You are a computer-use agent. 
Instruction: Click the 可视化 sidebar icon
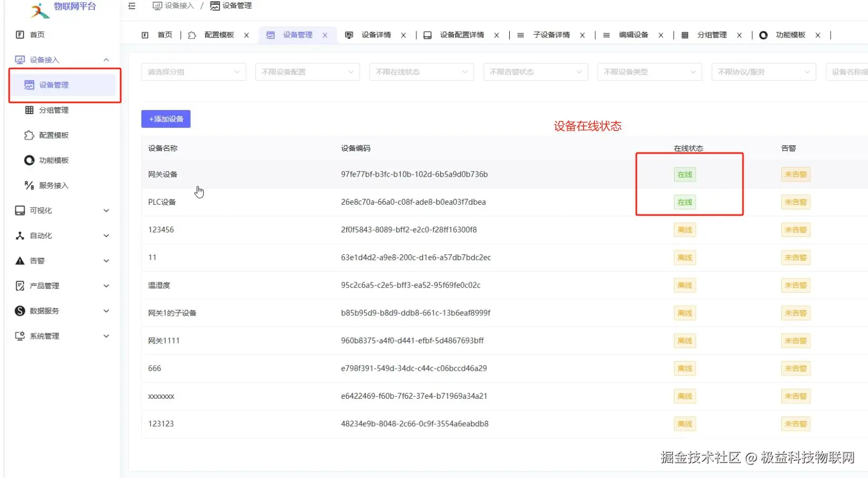pos(20,211)
